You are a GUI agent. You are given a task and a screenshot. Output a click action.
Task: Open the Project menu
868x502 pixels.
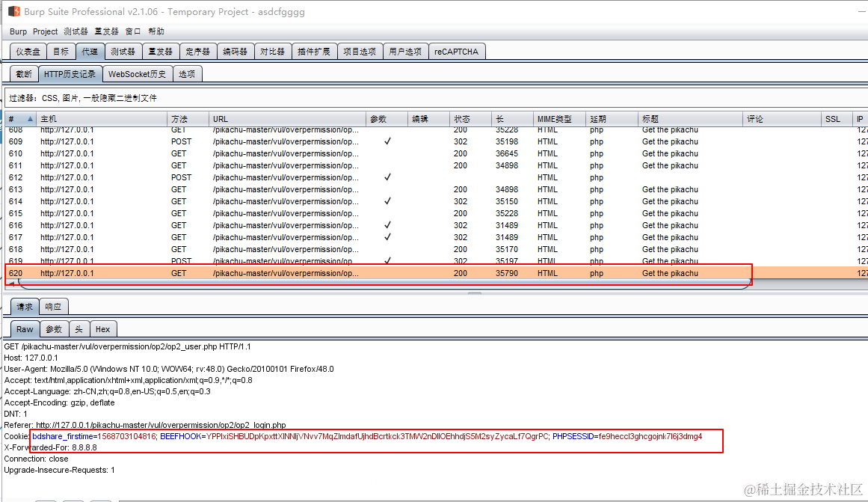click(x=45, y=31)
